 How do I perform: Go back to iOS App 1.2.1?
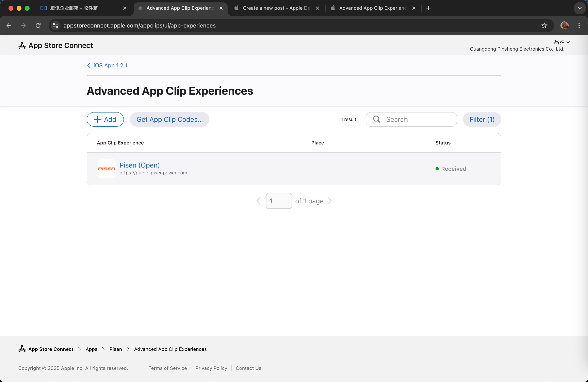[107, 65]
